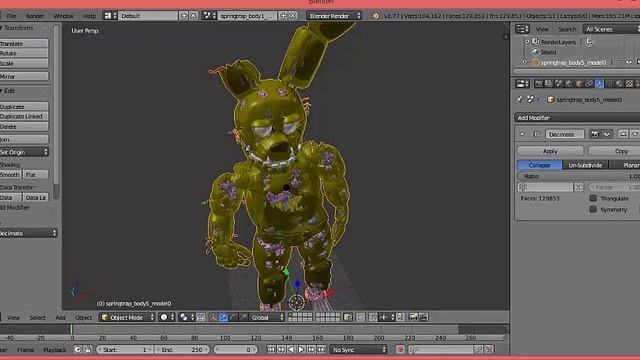The image size is (640, 360).
Task: Click the add screen layout plus icon
Action: 184,16
